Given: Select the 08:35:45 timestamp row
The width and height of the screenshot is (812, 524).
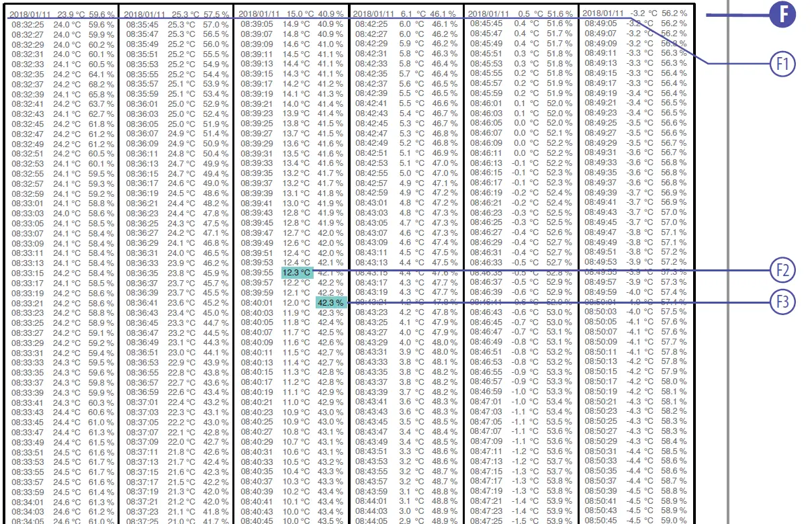Looking at the screenshot, I should point(177,24).
